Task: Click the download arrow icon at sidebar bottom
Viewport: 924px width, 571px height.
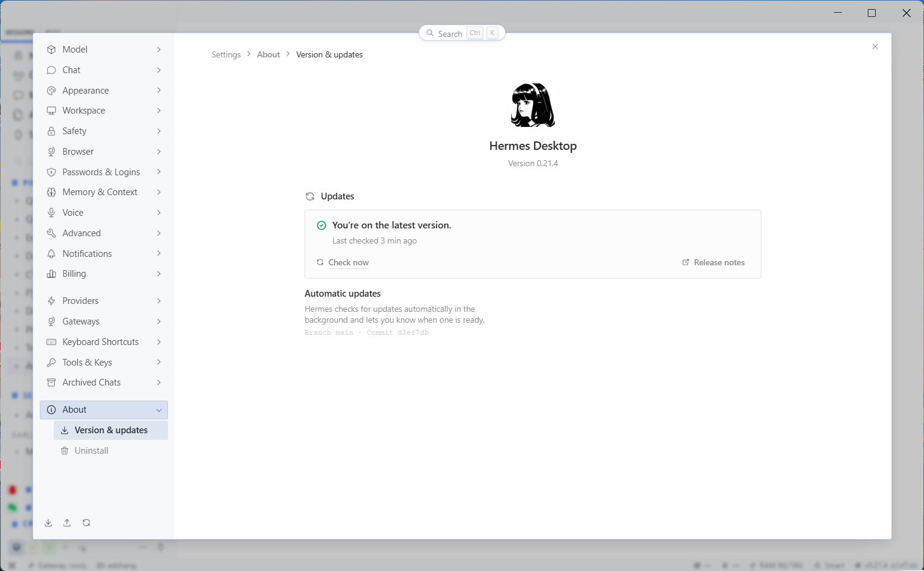Action: pos(48,523)
